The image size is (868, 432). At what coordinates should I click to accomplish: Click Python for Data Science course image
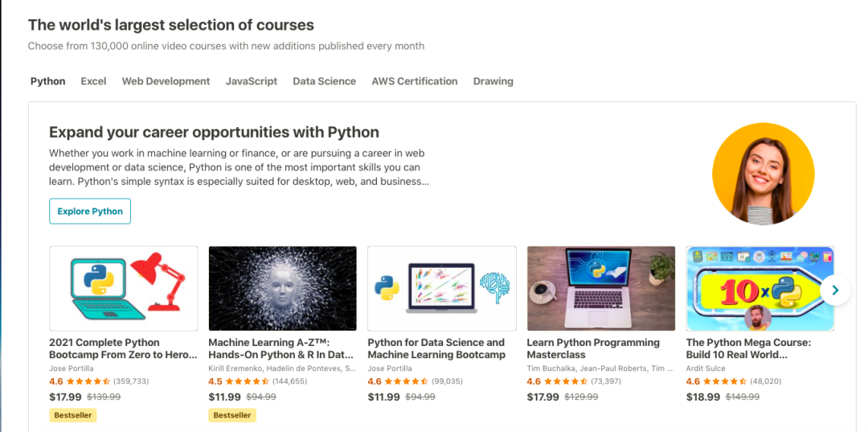click(x=441, y=288)
